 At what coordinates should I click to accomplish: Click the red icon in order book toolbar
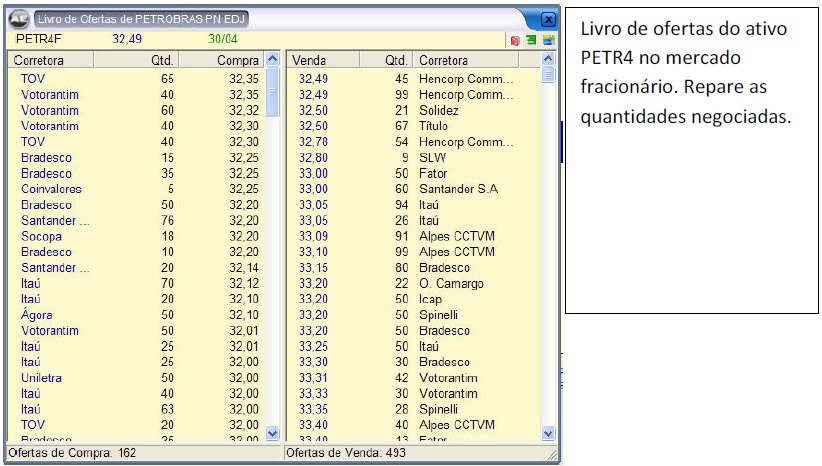point(515,40)
